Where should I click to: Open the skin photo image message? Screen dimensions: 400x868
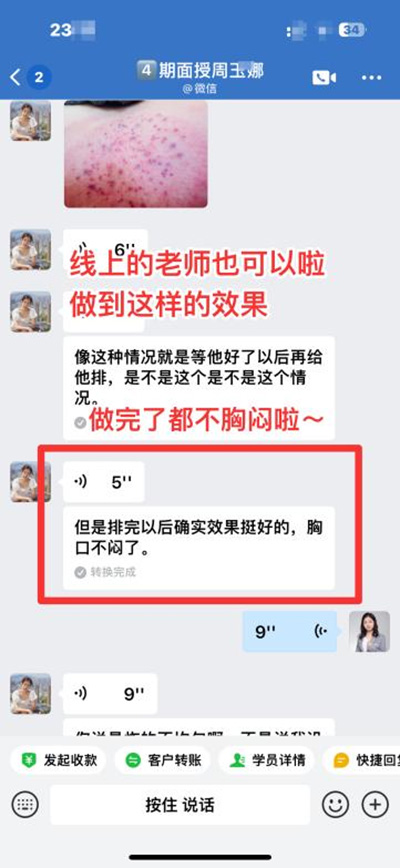tap(136, 154)
